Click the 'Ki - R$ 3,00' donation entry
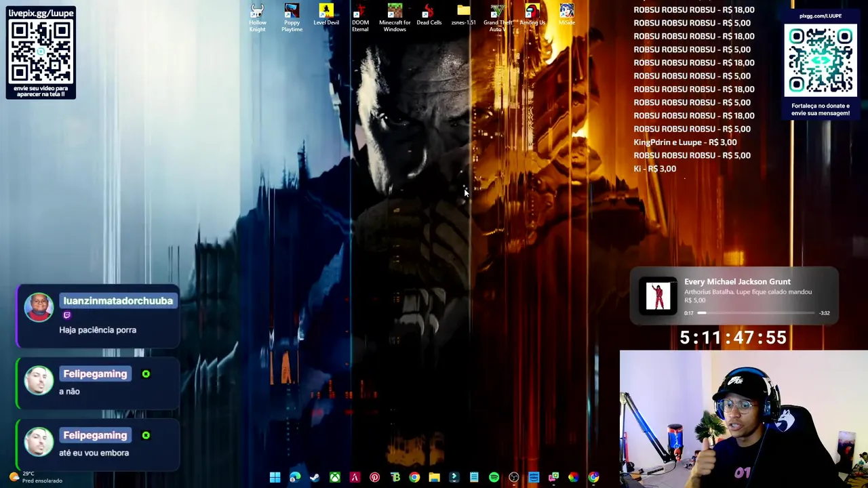 pos(654,169)
